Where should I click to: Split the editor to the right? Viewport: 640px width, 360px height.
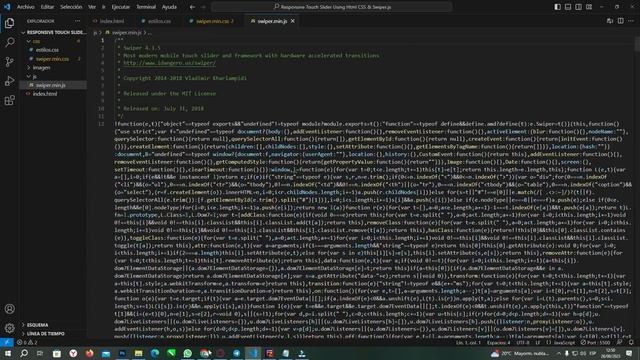(x=620, y=21)
